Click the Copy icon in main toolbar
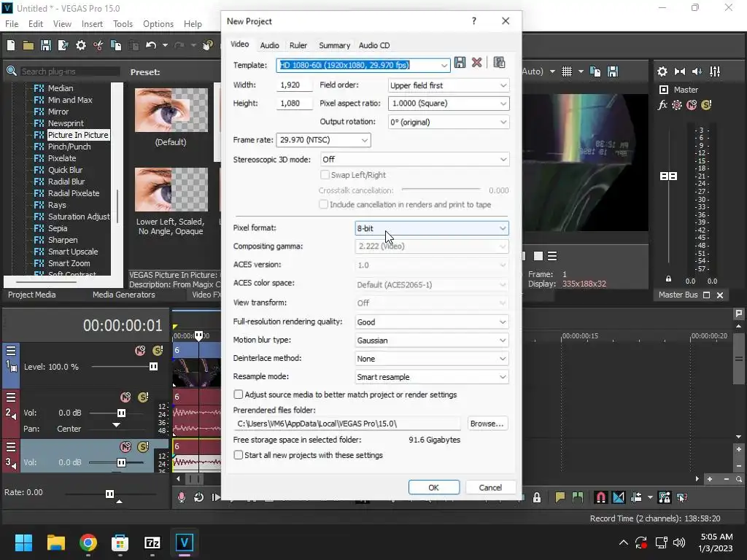747x560 pixels. coord(116,45)
